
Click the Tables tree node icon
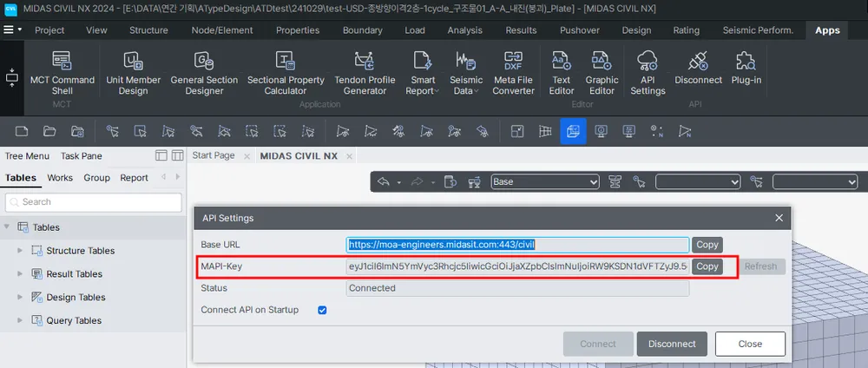click(x=23, y=227)
